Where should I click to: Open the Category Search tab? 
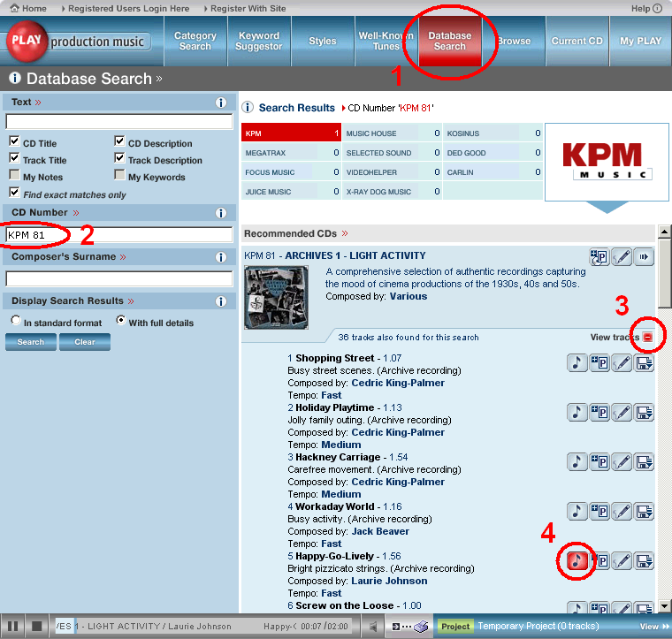pyautogui.click(x=195, y=42)
